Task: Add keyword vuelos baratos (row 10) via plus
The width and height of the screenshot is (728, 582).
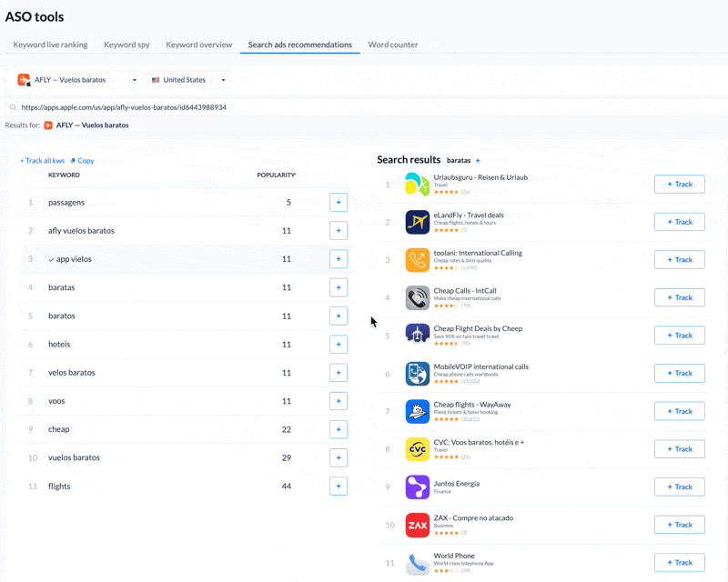Action: point(339,457)
